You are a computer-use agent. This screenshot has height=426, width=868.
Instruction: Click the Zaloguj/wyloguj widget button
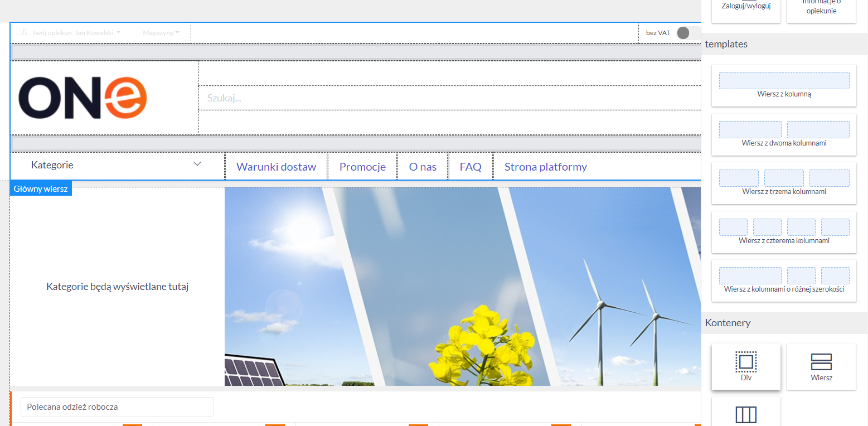(x=746, y=8)
